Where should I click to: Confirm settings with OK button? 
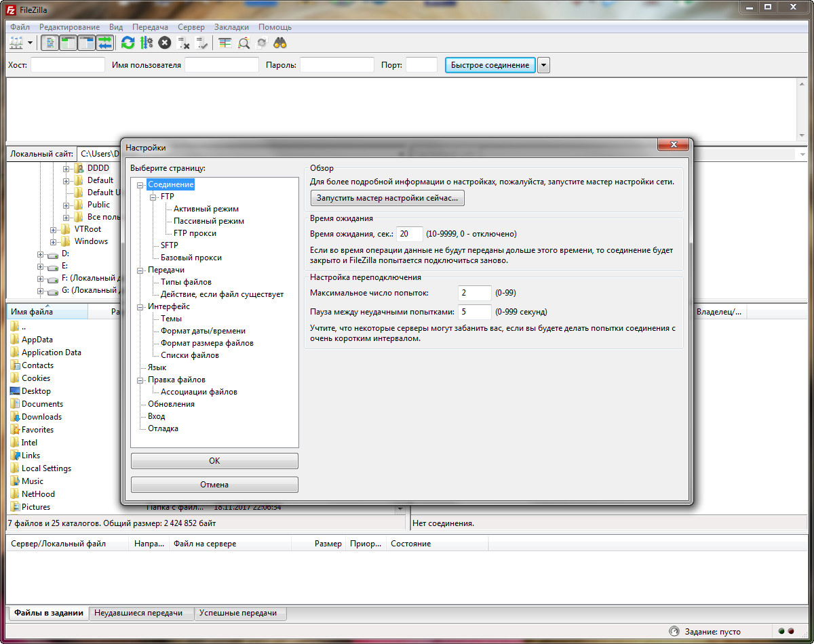point(214,461)
